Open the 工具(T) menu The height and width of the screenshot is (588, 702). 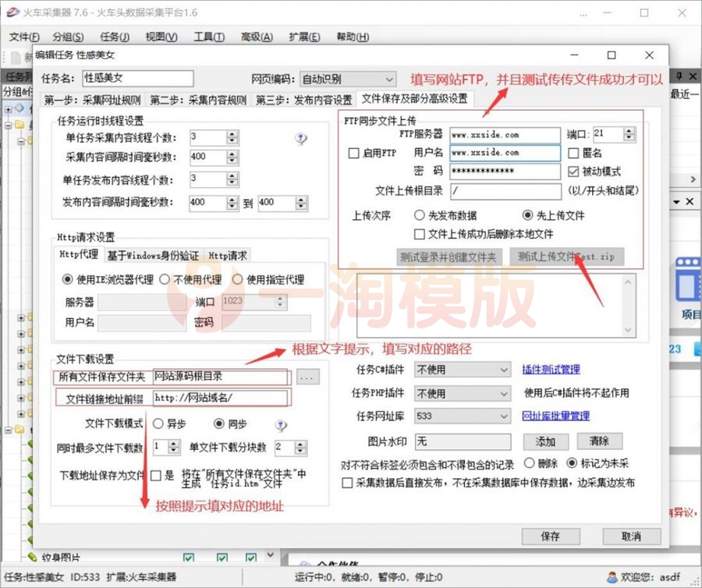pos(209,37)
